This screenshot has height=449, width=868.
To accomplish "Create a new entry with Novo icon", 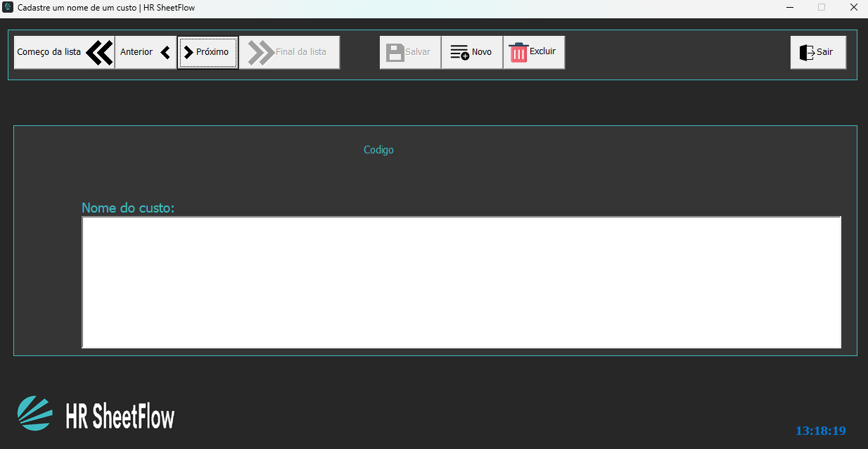I will [x=459, y=53].
